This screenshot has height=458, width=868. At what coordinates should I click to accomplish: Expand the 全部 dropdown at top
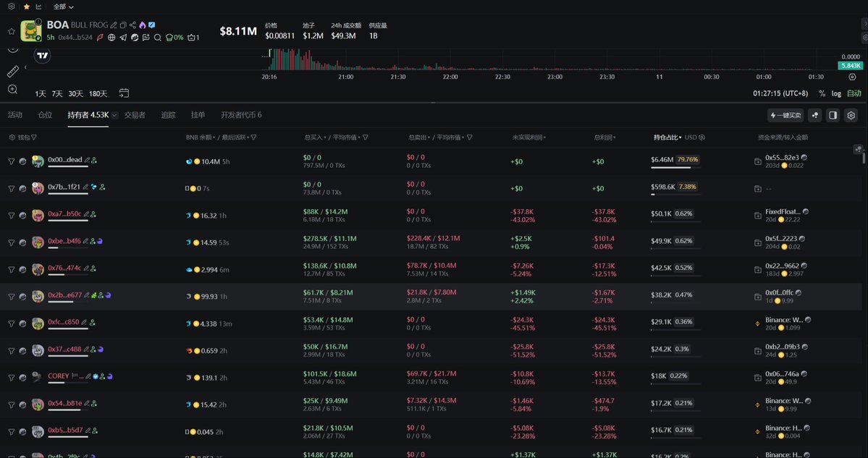click(64, 7)
